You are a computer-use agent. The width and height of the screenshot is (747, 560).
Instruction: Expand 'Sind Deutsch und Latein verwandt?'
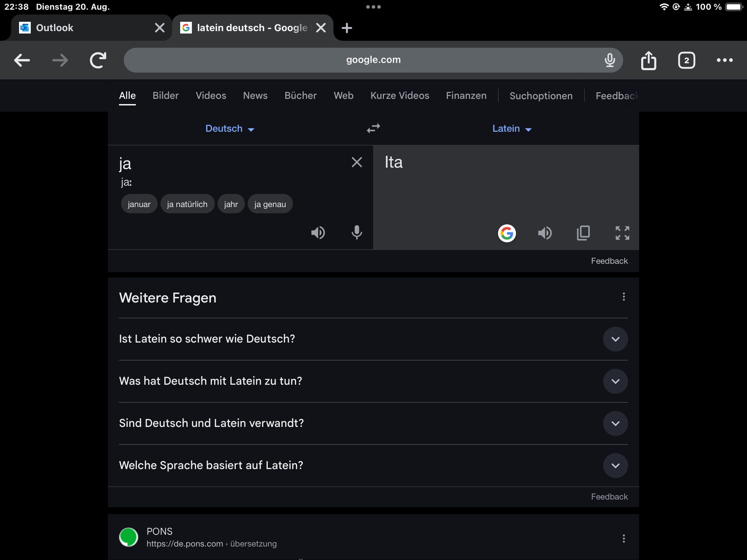[x=615, y=423]
